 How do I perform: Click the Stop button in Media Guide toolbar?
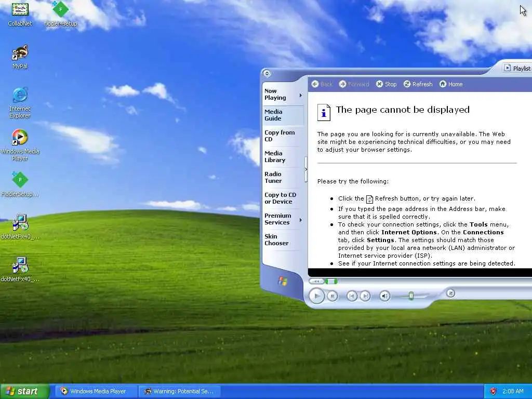pos(386,84)
